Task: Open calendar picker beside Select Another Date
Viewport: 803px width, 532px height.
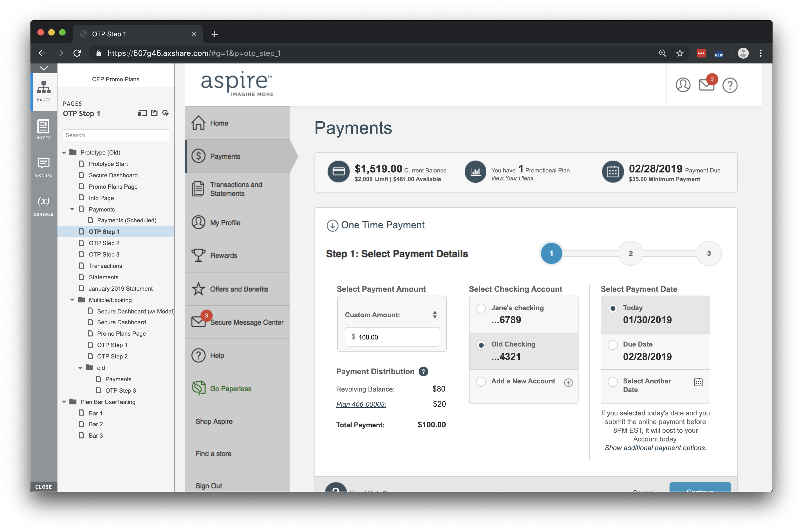Action: click(698, 382)
